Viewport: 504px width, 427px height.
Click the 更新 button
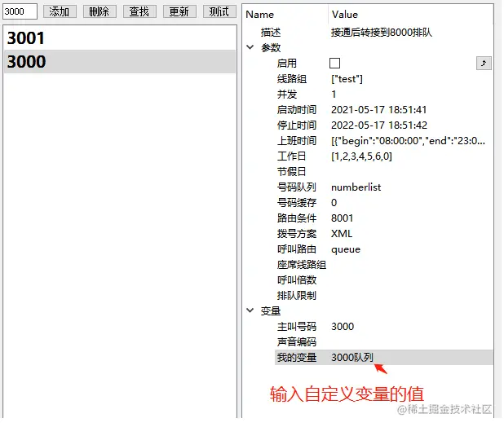tap(179, 12)
